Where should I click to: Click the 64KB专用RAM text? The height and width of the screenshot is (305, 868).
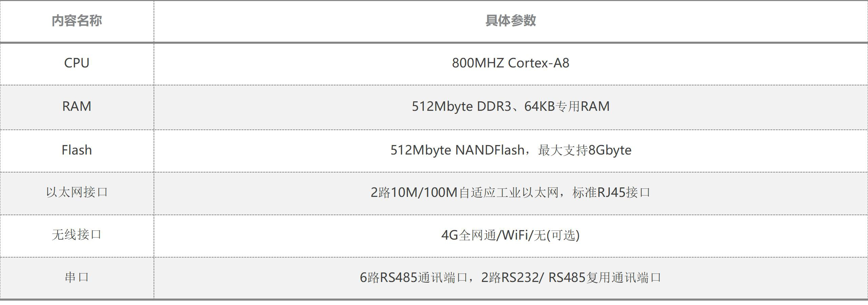[567, 106]
